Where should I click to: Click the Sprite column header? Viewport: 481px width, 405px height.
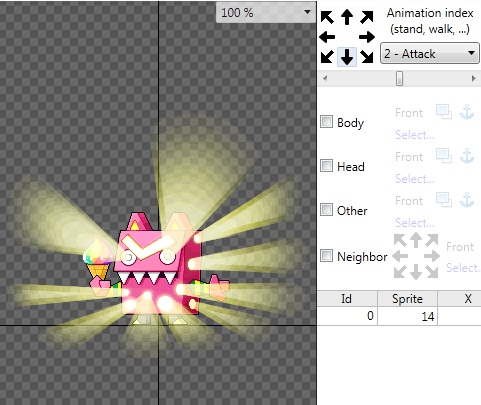coord(407,299)
